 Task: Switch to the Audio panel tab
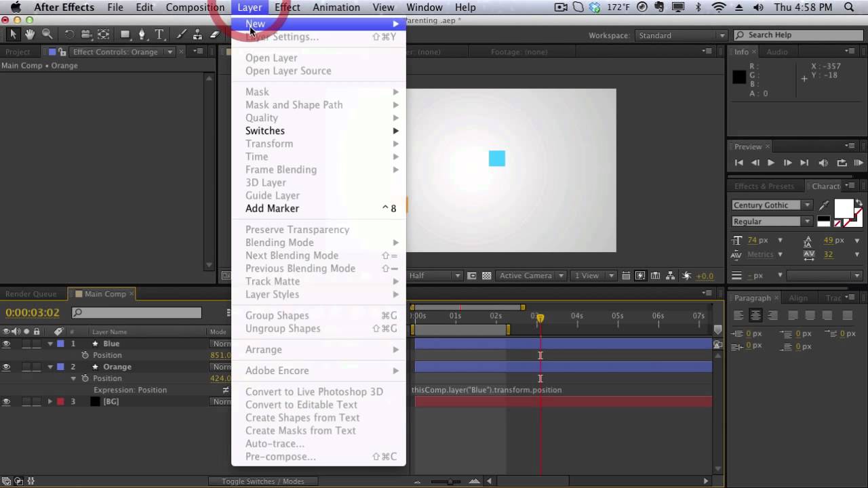[777, 52]
